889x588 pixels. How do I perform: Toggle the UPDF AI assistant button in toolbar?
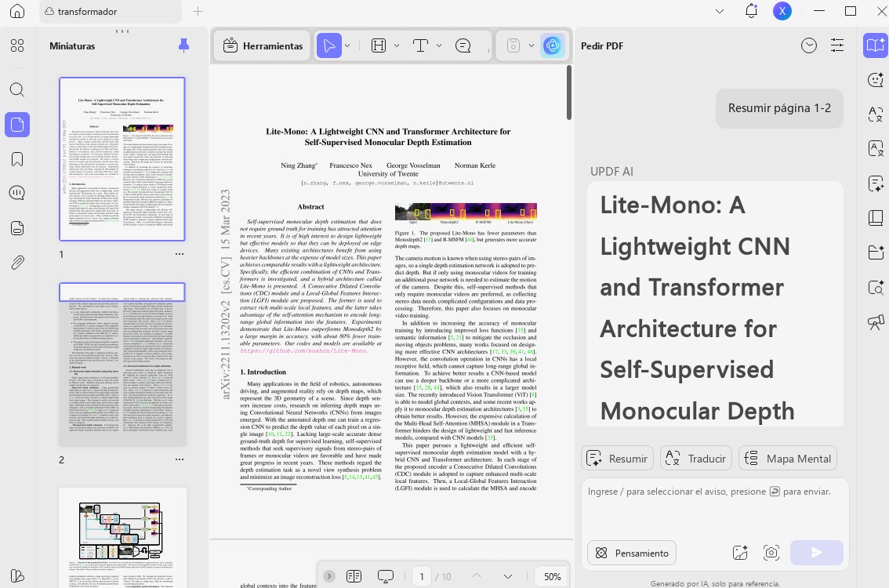click(552, 45)
